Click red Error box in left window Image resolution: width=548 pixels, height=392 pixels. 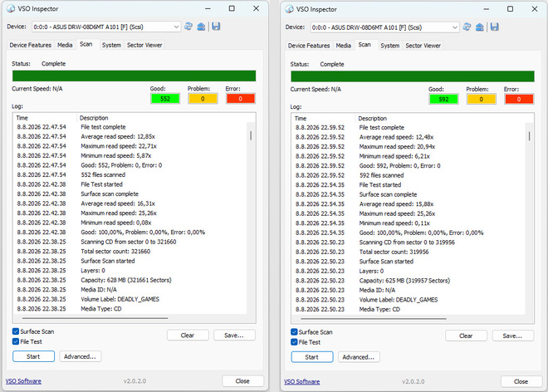tap(241, 99)
